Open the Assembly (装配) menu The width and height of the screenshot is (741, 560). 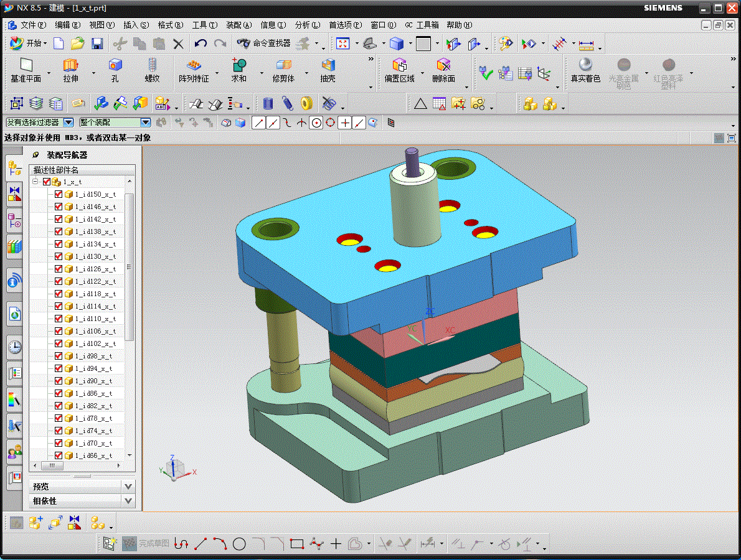point(238,25)
